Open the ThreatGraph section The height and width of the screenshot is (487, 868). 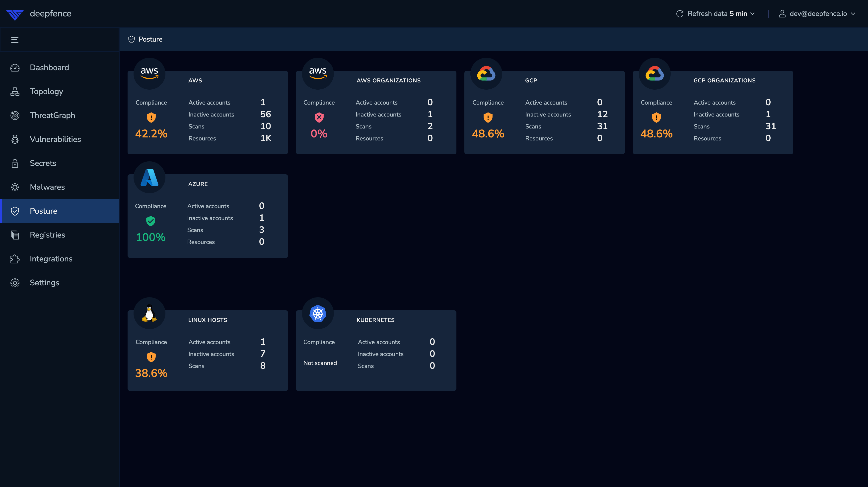click(x=53, y=115)
